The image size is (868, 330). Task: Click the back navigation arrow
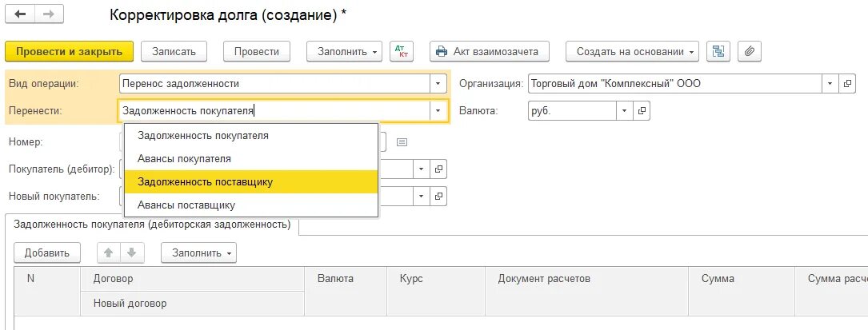[20, 15]
